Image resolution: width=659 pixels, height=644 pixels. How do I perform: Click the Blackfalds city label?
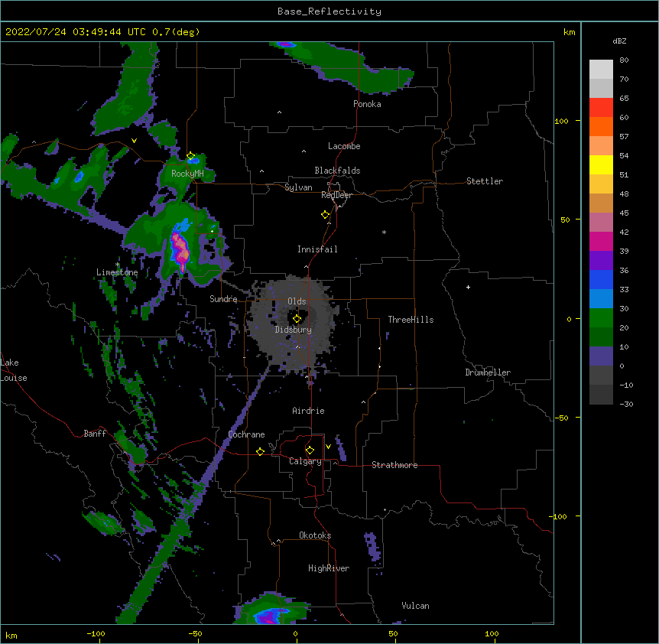tap(337, 171)
